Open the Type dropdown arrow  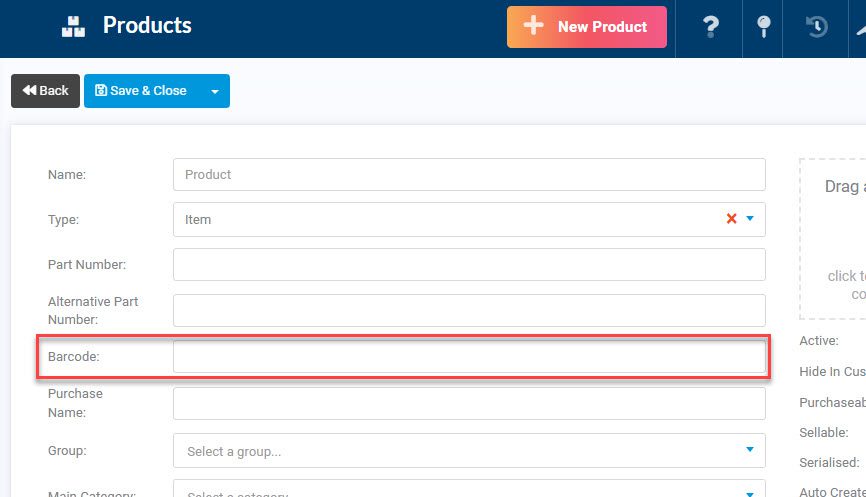pos(749,219)
